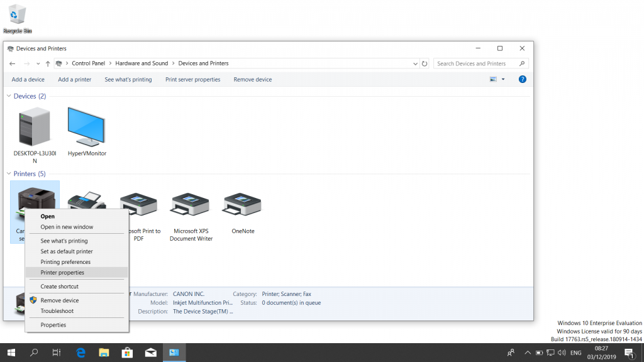Launch Microsoft Edge from the taskbar
The image size is (644, 362).
[80, 353]
